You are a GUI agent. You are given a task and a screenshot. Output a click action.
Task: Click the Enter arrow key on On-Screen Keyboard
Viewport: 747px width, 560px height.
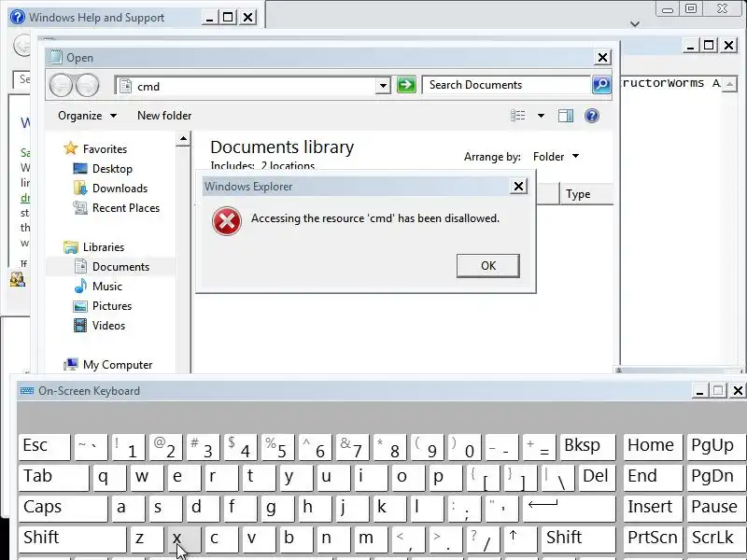point(570,508)
